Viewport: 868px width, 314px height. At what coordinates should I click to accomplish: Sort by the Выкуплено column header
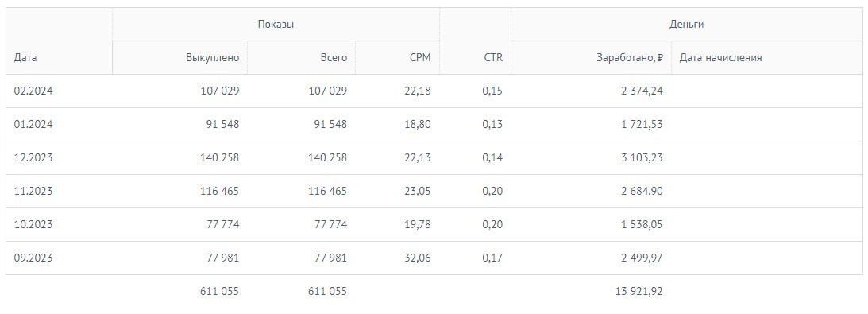[213, 57]
